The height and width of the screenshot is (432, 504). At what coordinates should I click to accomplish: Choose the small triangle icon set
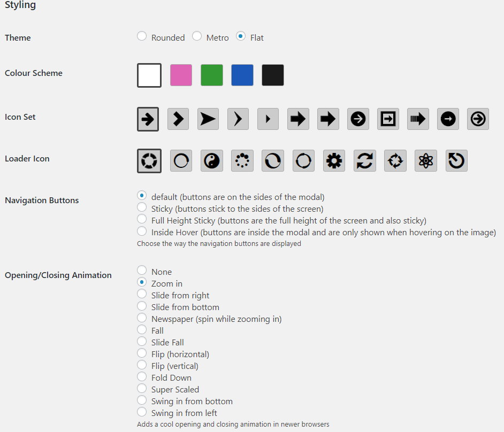(268, 119)
